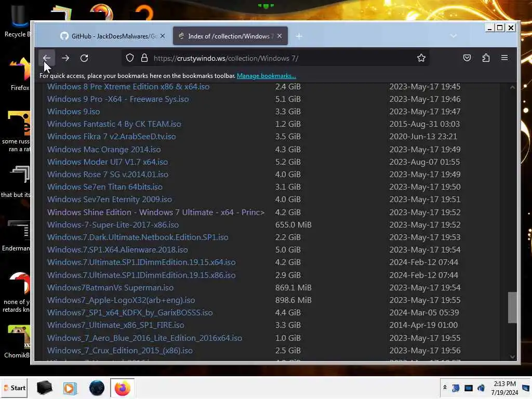
Task: Open Windows Fikra 7 v2.ArabSeeD.tv.iso
Action: point(111,137)
